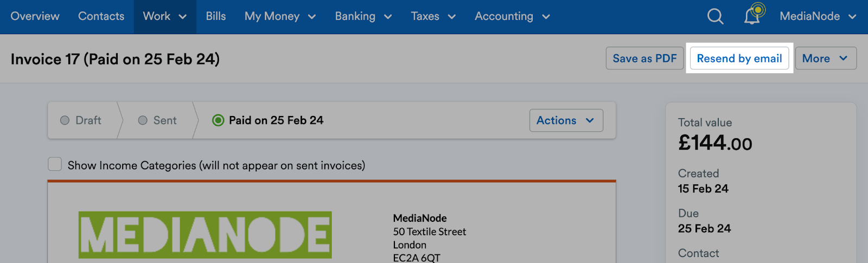The image size is (868, 263).
Task: Open the My Money menu
Action: tap(280, 17)
